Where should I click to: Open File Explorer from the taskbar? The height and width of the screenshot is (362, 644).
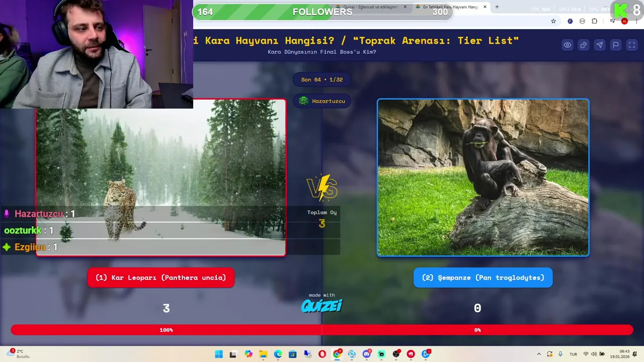(263, 354)
